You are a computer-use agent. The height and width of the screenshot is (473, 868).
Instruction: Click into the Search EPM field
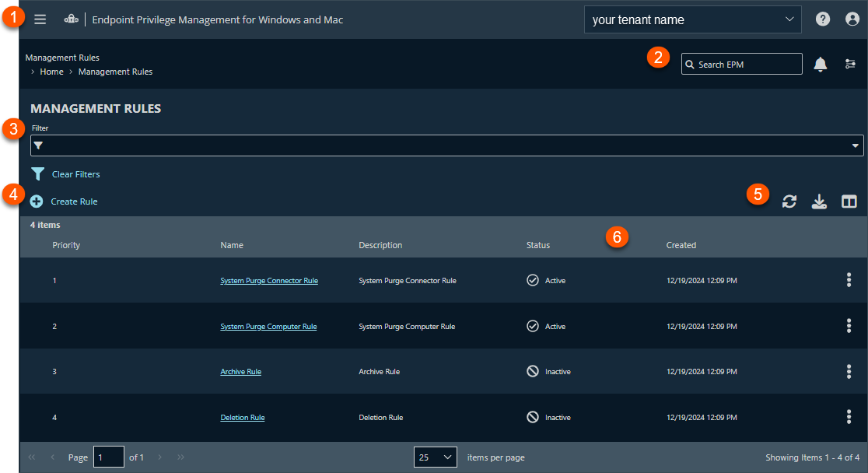click(742, 64)
